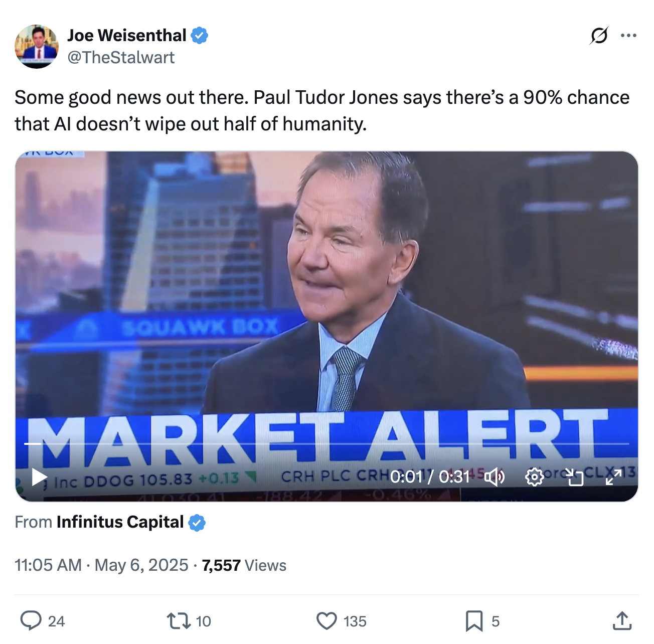Repost the tweet with the retweet icon
Viewport: 654px width, 644px height.
click(179, 621)
